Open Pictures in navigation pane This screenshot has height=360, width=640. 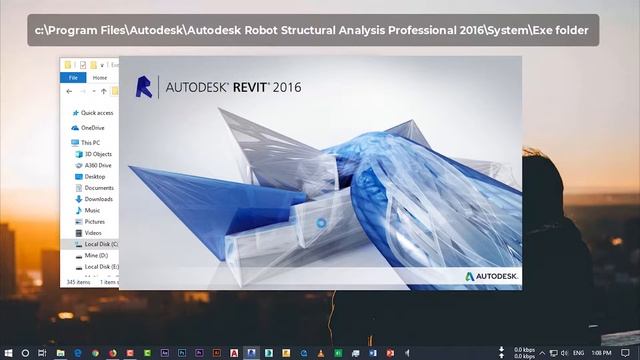[x=90, y=222]
